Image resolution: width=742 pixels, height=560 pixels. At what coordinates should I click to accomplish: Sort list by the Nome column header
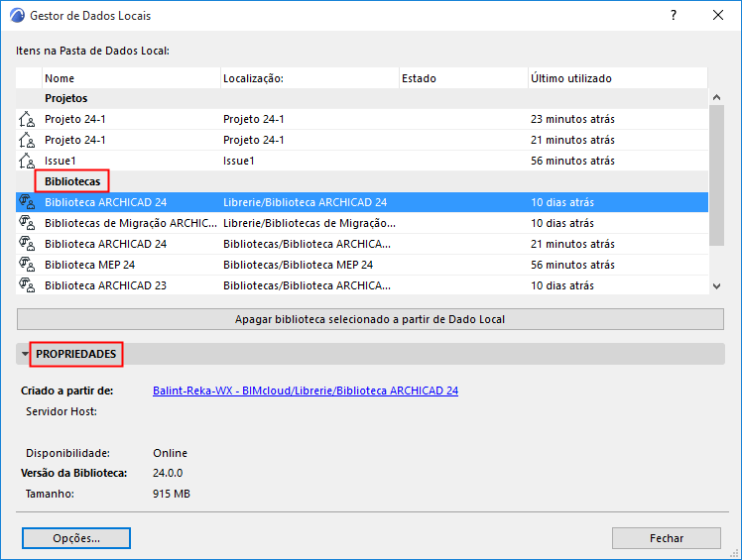(132, 78)
